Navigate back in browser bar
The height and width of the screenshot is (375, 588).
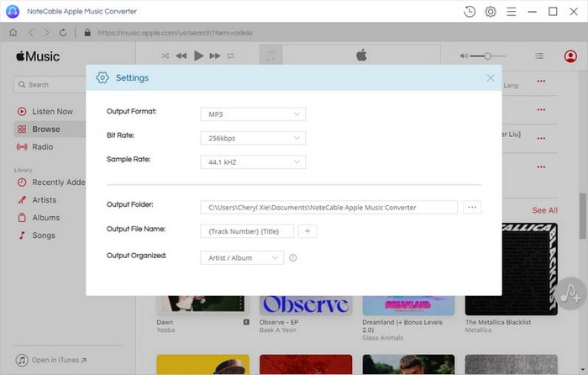pos(31,33)
